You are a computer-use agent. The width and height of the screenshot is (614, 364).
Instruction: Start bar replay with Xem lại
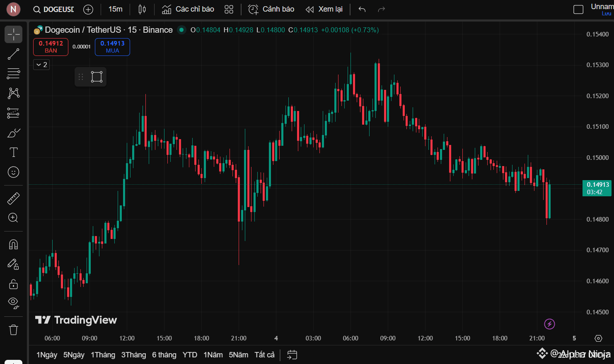(x=324, y=9)
